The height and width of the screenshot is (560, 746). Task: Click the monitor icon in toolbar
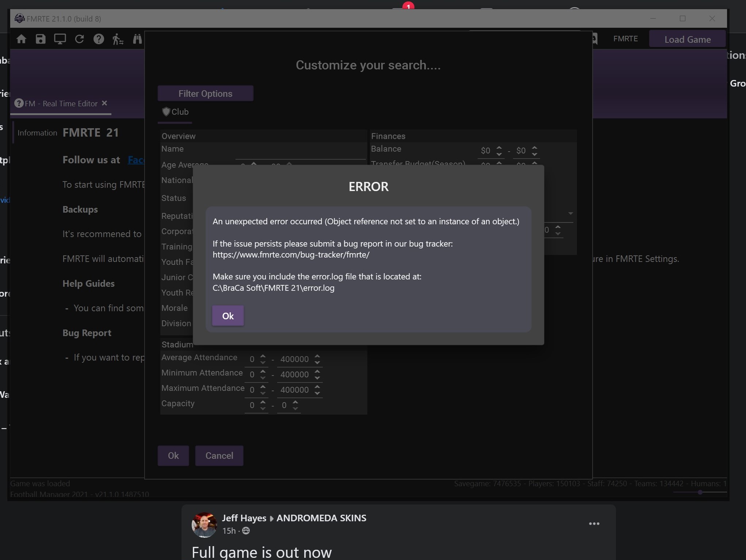(60, 39)
